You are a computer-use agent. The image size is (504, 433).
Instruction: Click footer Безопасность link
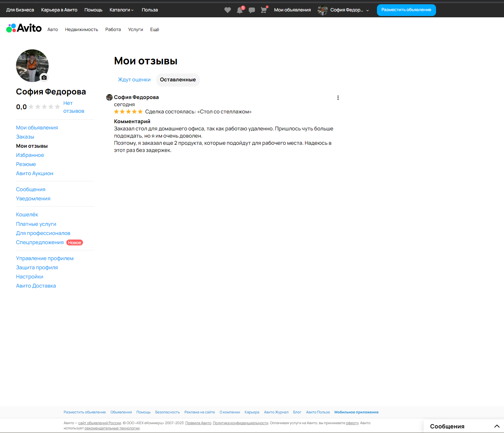tap(168, 412)
